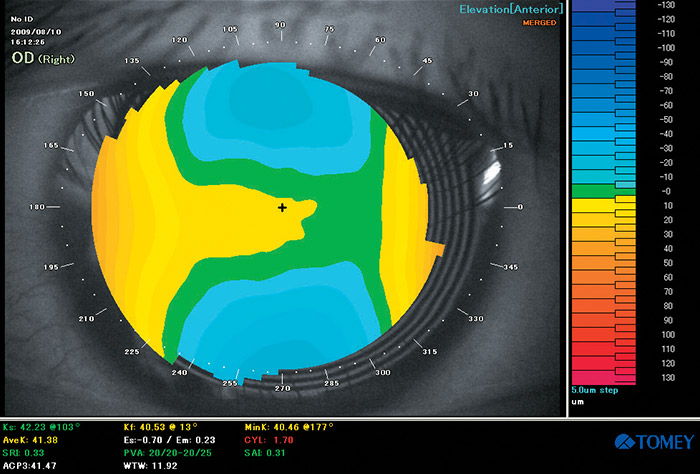The width and height of the screenshot is (700, 474).
Task: Click the 135 degree axis marker
Action: coord(132,61)
